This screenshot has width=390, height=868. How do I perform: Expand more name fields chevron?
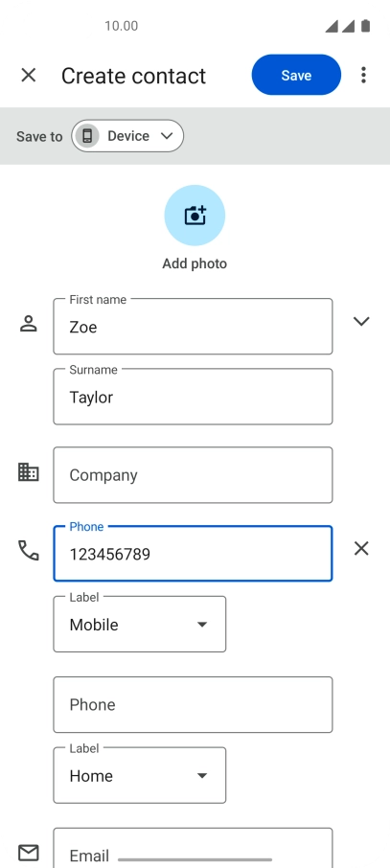(361, 321)
